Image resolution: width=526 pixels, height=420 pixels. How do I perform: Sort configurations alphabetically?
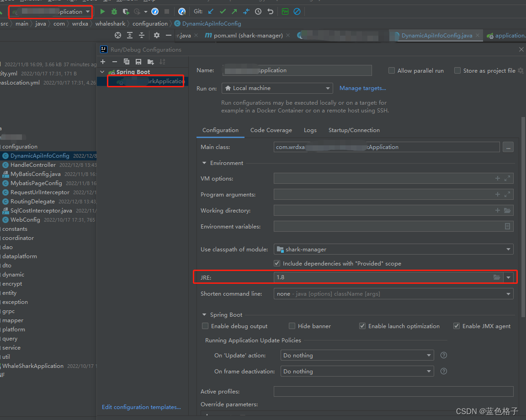click(162, 62)
